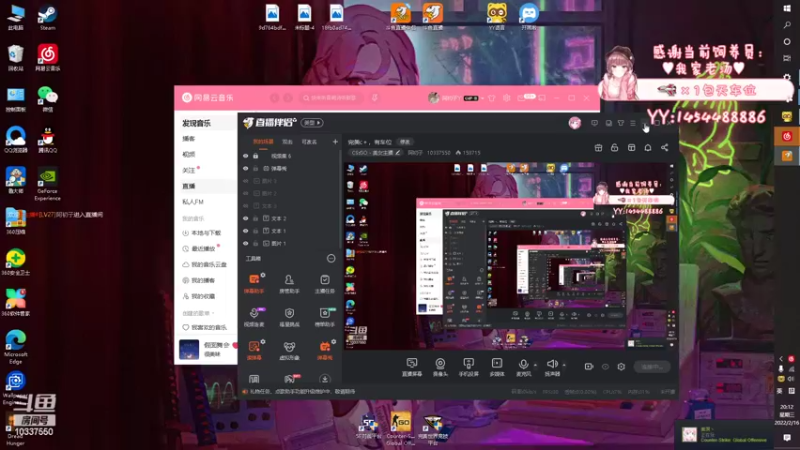Toggle visibility of the 弹幕栈 layer
This screenshot has height=450, width=800.
coord(245,168)
